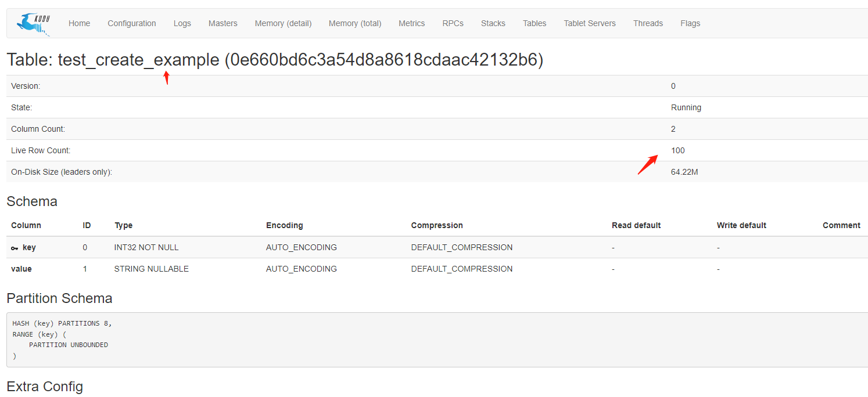Image resolution: width=868 pixels, height=397 pixels.
Task: Go to the Tables list
Action: 535,24
